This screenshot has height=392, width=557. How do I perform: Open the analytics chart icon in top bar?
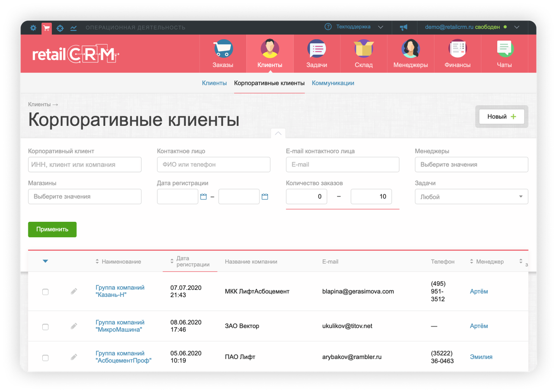[x=73, y=28]
